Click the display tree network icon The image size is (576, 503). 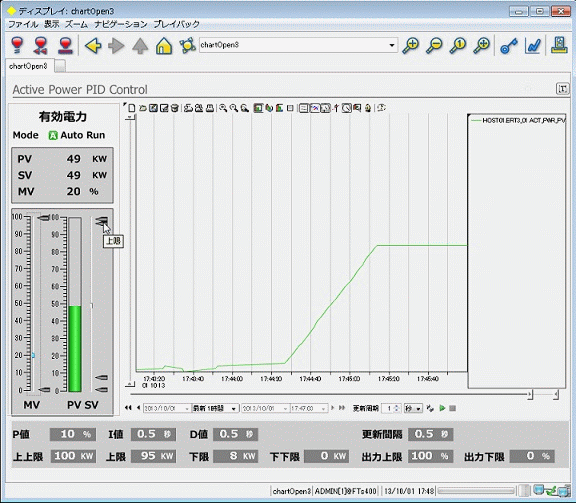point(187,46)
